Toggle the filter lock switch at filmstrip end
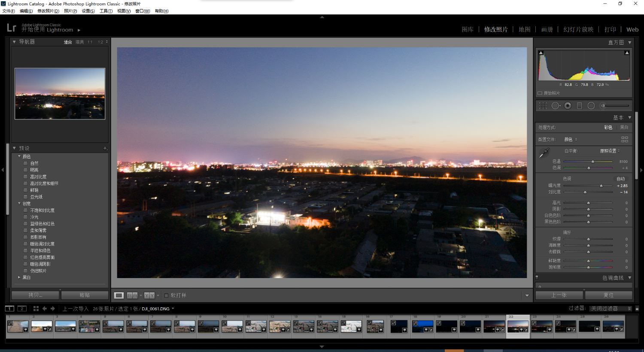644x352 pixels. point(637,309)
